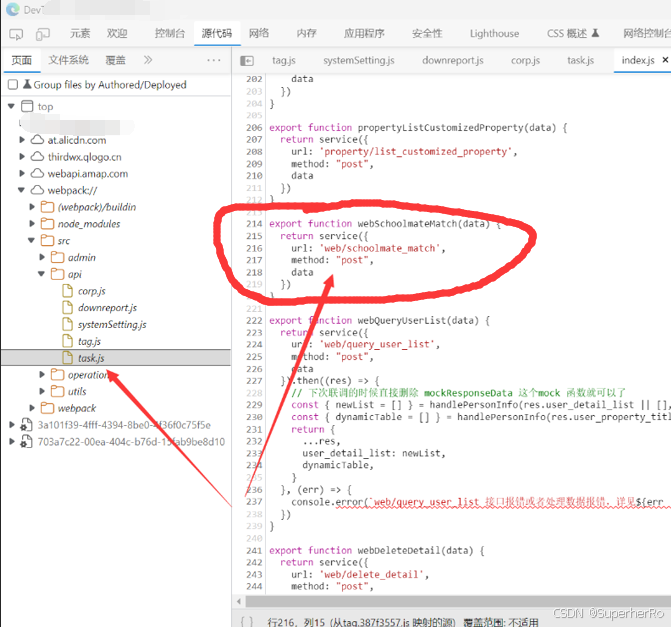The height and width of the screenshot is (627, 671).
Task: Open the CSS 概述 tab
Action: [573, 33]
